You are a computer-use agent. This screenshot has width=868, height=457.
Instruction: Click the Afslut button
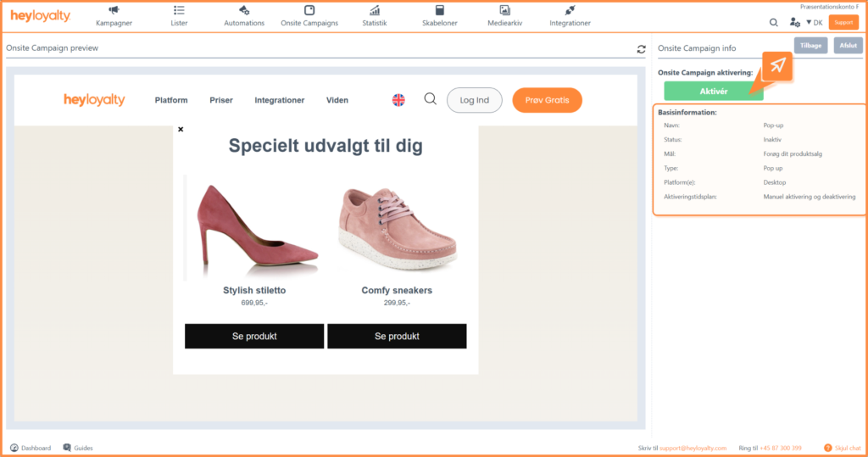(x=848, y=46)
